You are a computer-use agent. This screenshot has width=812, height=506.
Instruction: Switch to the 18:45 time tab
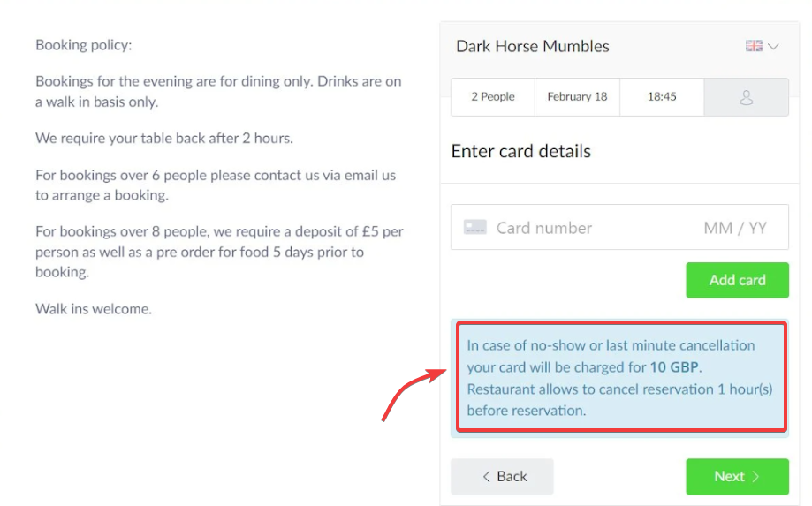(x=662, y=97)
